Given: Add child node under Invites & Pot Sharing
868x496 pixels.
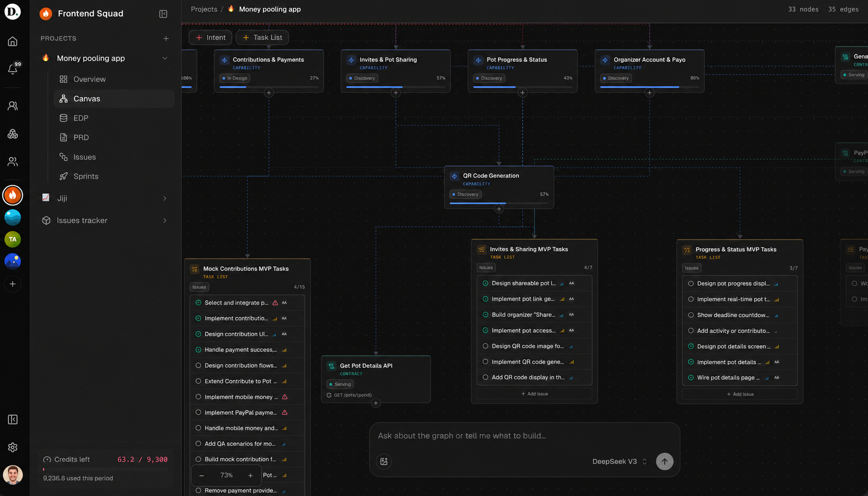Looking at the screenshot, I should click(396, 93).
